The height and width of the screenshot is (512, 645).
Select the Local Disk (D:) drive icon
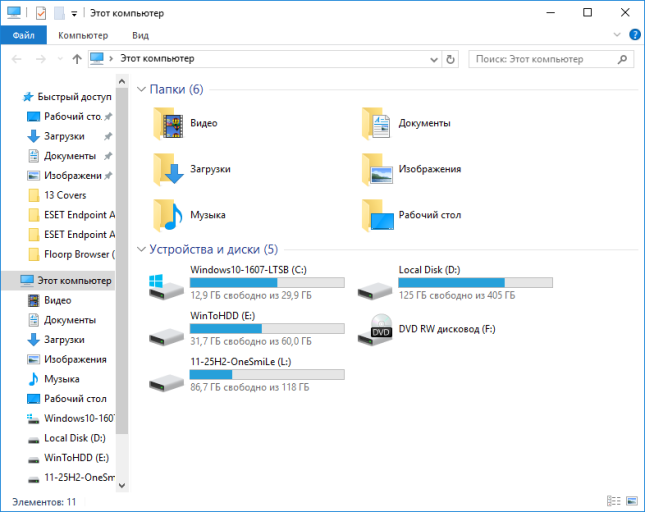(x=375, y=291)
